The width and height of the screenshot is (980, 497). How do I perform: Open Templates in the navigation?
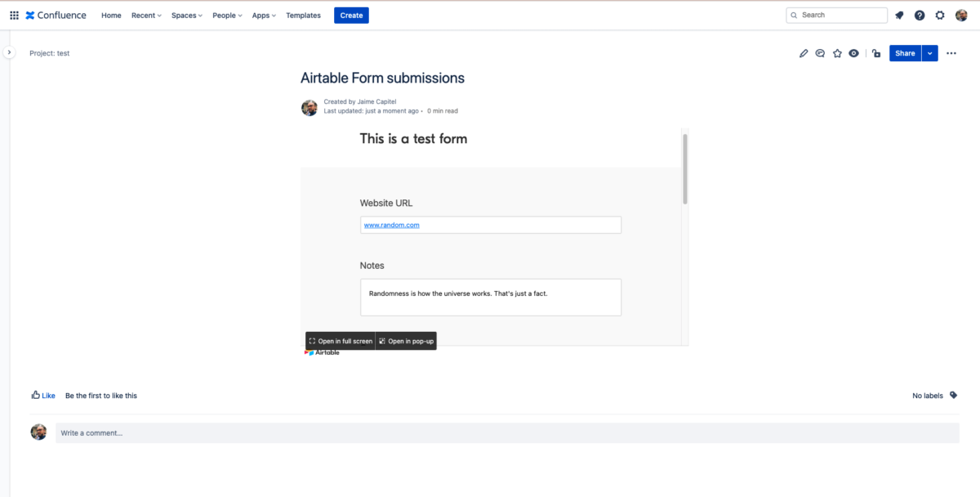[303, 16]
